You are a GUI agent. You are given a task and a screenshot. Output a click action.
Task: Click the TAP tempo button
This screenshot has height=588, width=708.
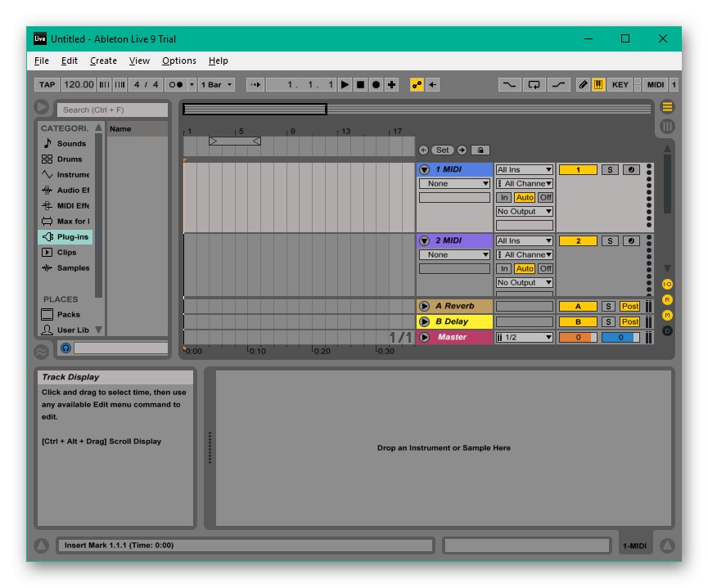click(x=47, y=84)
